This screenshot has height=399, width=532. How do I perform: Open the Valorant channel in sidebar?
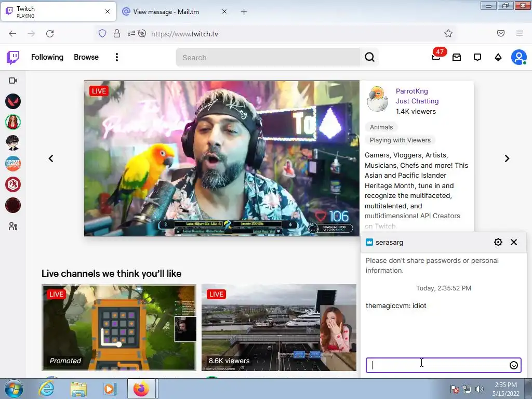[13, 101]
